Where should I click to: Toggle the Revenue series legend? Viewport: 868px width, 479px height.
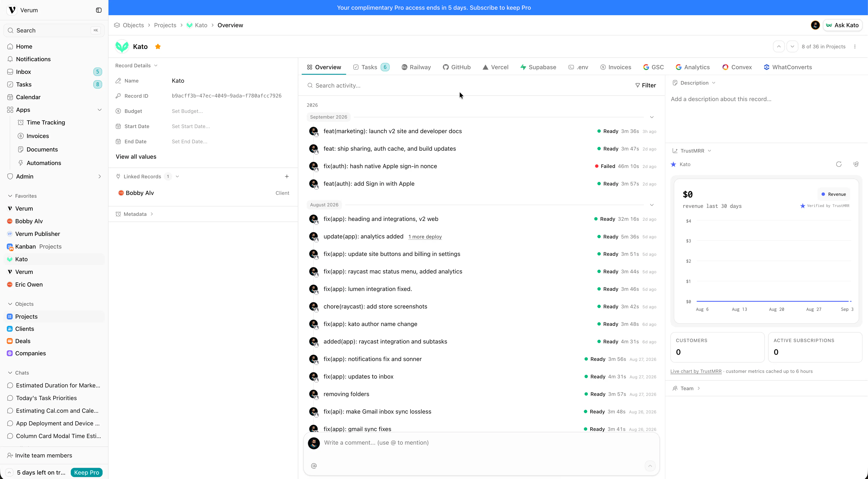pos(833,194)
